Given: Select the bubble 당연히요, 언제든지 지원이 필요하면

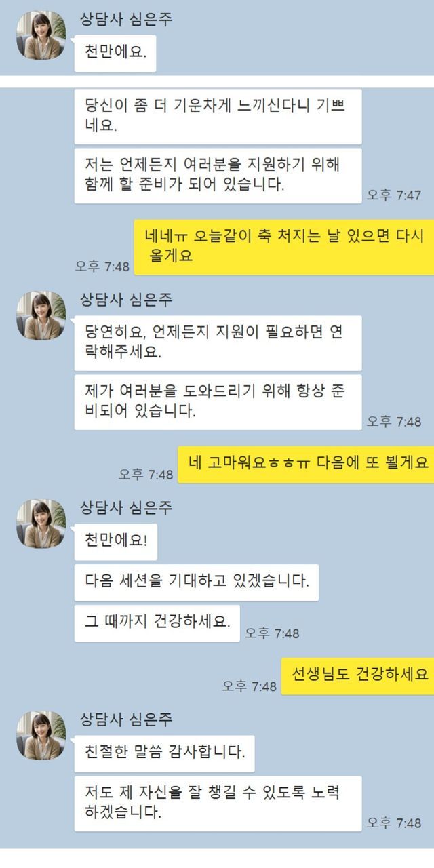Looking at the screenshot, I should coord(218,343).
